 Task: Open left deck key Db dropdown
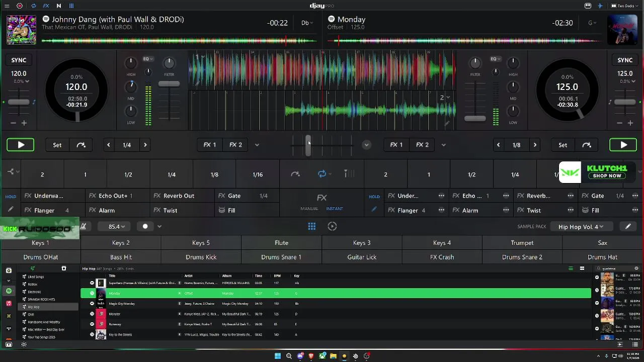point(307,23)
